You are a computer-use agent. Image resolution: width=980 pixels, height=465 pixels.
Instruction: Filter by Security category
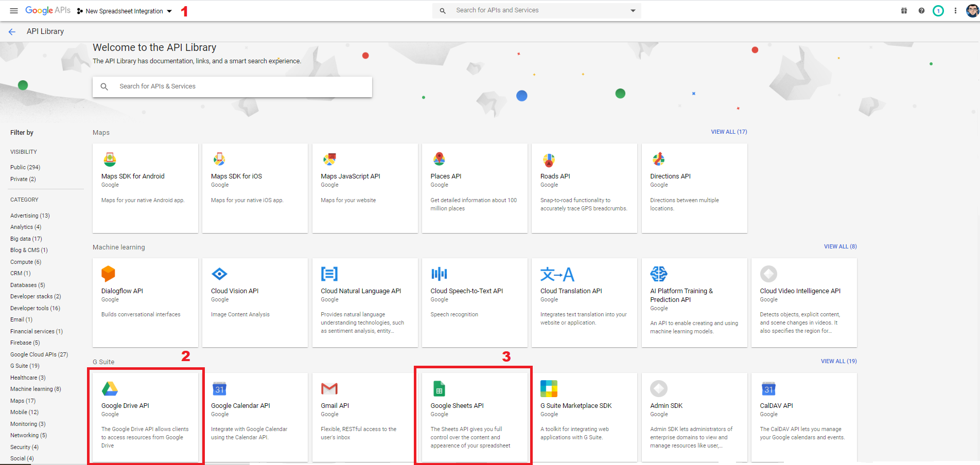[x=24, y=447]
